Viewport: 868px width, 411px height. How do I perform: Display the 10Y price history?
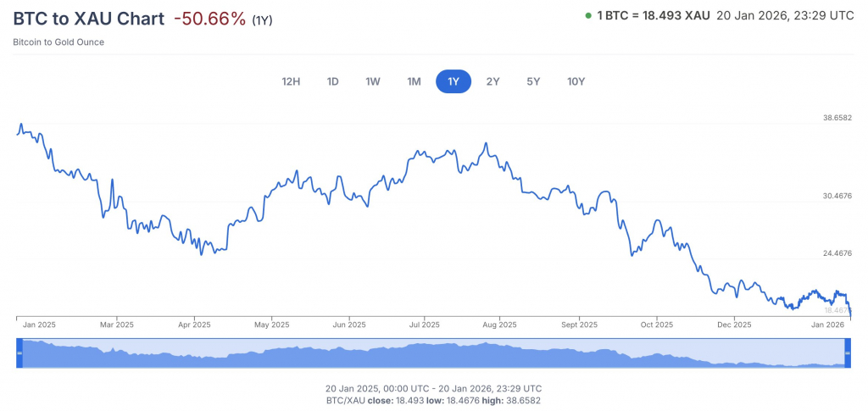576,81
